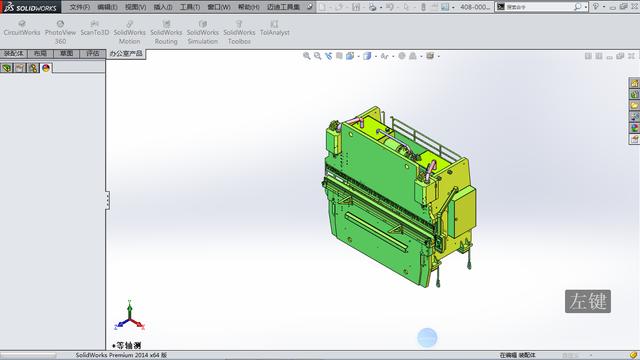Activate the SolidWorks Motion add-in

(129, 32)
